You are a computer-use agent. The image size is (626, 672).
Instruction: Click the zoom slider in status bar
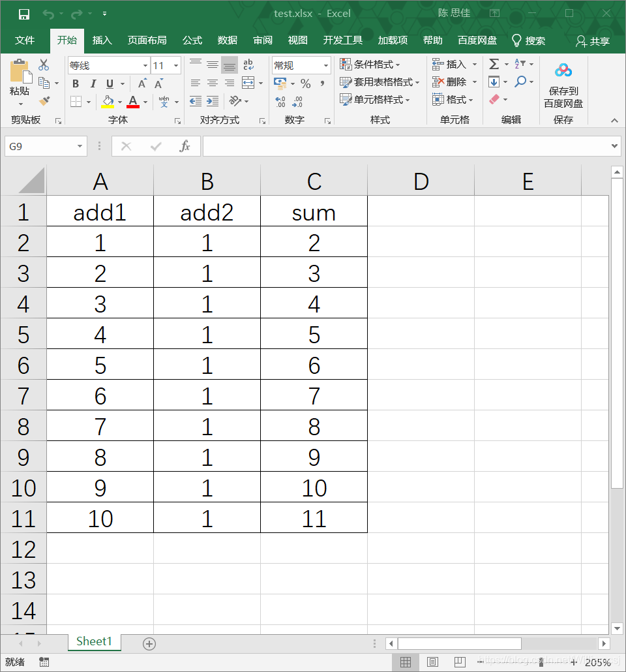pos(541,662)
